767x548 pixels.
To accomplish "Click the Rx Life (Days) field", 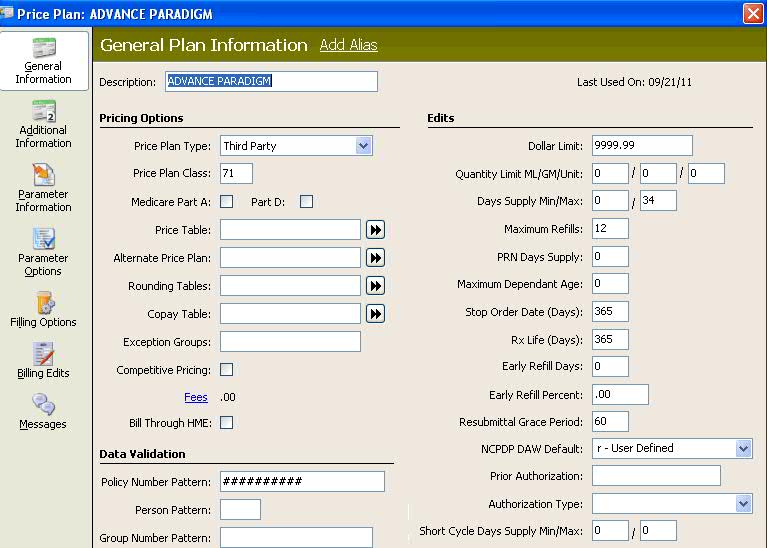I will 610,339.
